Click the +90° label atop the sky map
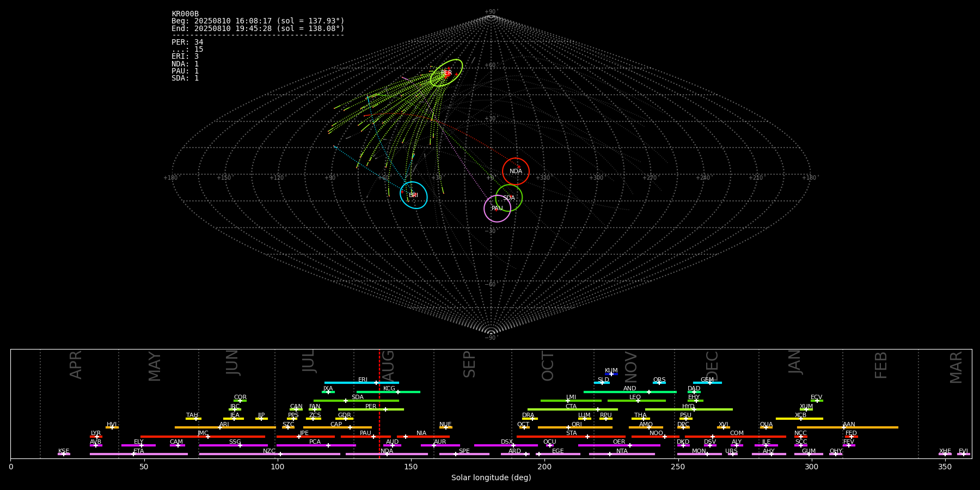The image size is (980, 490). (491, 12)
